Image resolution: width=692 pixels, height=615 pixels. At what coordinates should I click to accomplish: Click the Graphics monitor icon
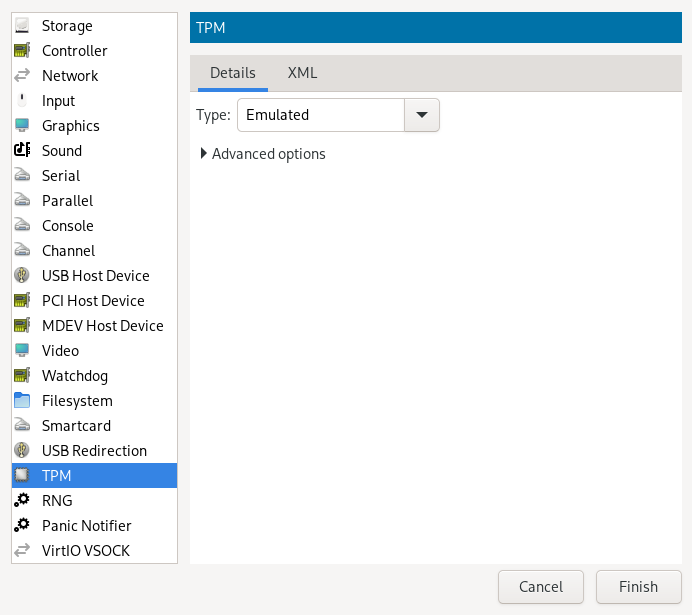(22, 126)
